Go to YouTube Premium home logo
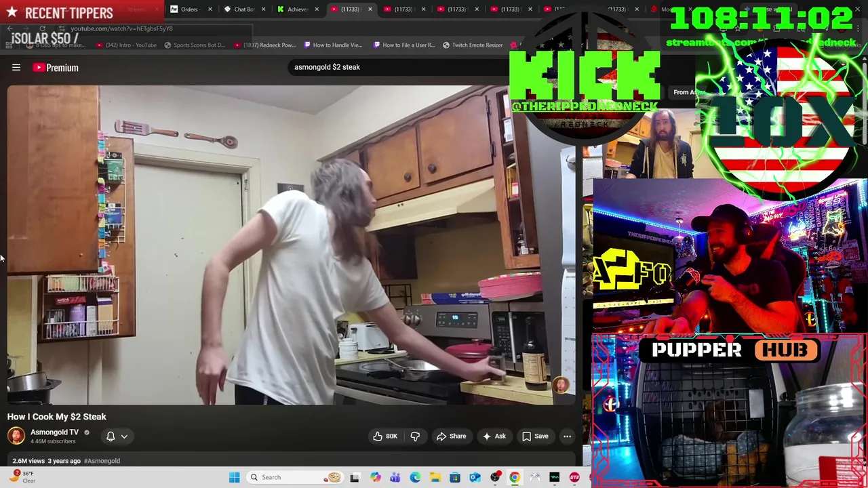 (56, 67)
